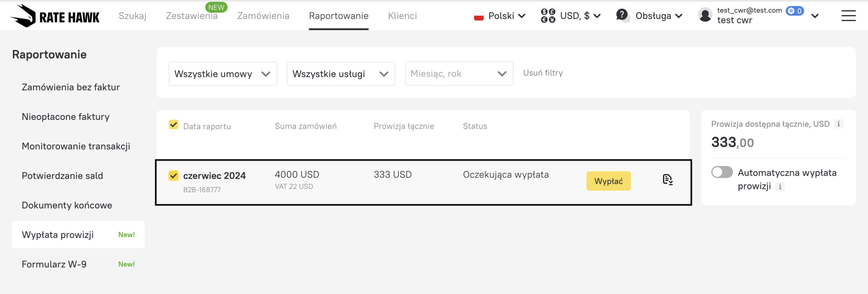The width and height of the screenshot is (868, 294).
Task: Click the loyalty points badge icon
Action: pyautogui.click(x=795, y=11)
